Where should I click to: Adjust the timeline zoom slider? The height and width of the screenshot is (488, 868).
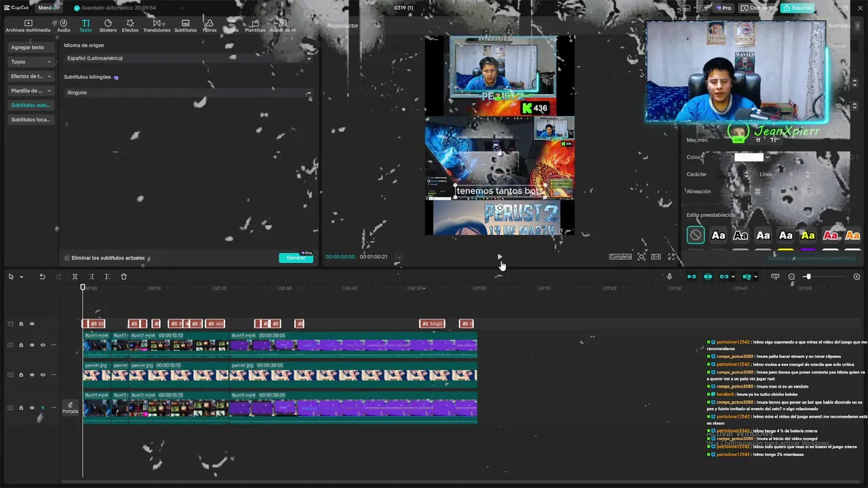point(808,277)
